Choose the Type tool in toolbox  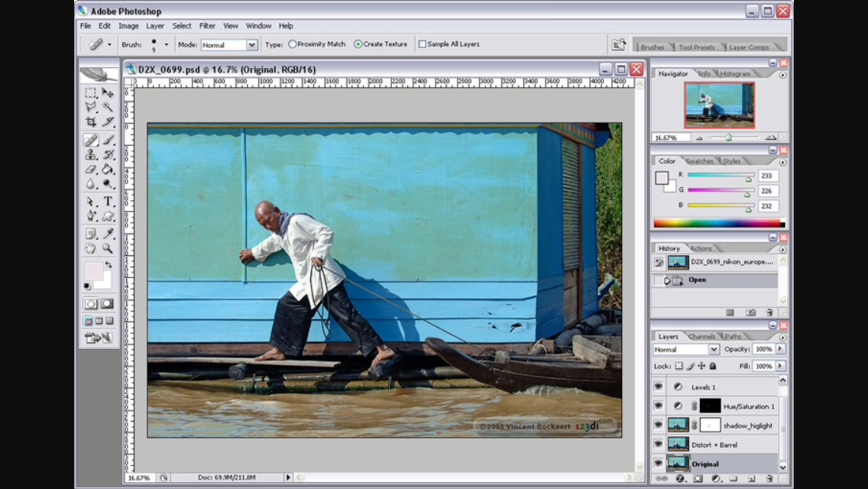(108, 202)
